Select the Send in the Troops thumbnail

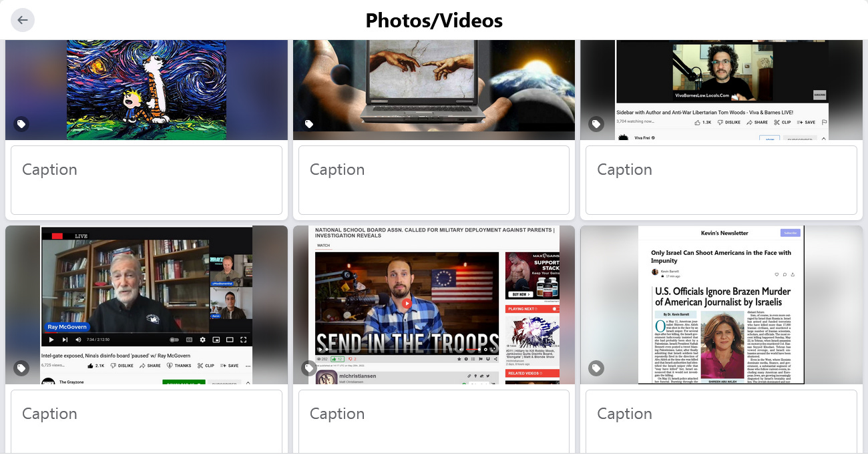click(x=434, y=305)
